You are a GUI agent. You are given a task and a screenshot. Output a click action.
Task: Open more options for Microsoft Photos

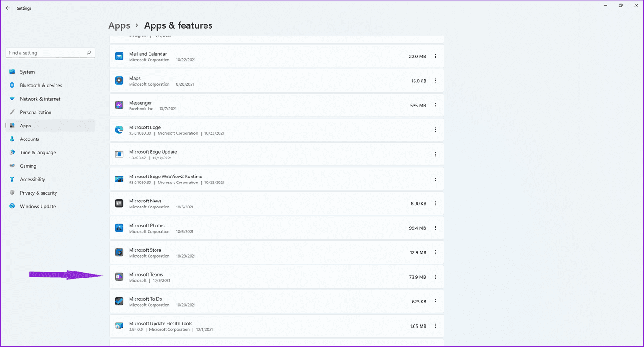435,228
